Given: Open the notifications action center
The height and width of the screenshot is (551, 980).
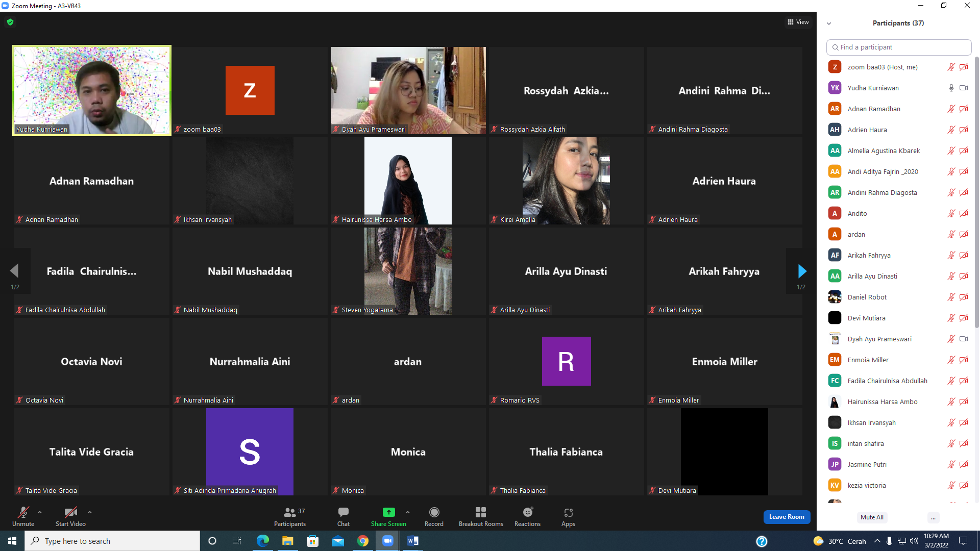Looking at the screenshot, I should (964, 541).
